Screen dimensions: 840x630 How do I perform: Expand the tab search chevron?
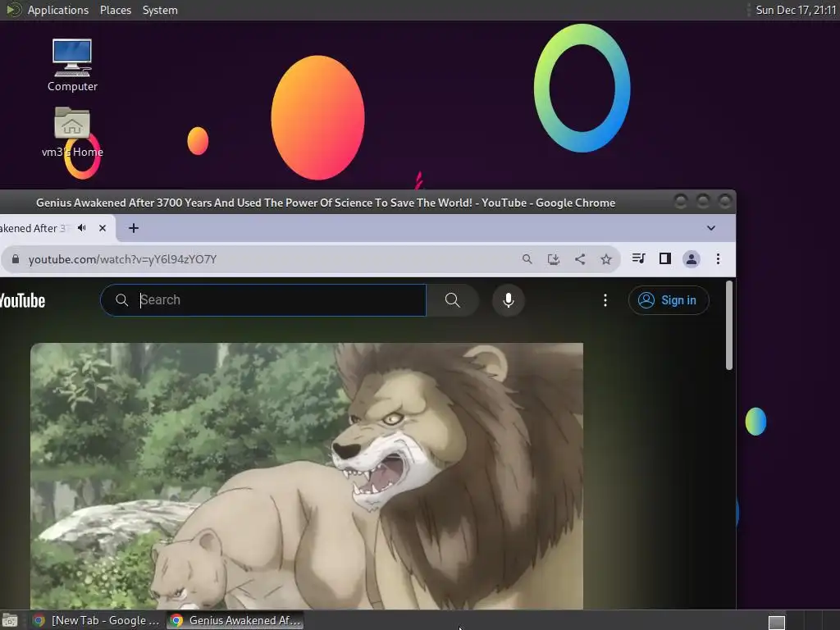711,228
